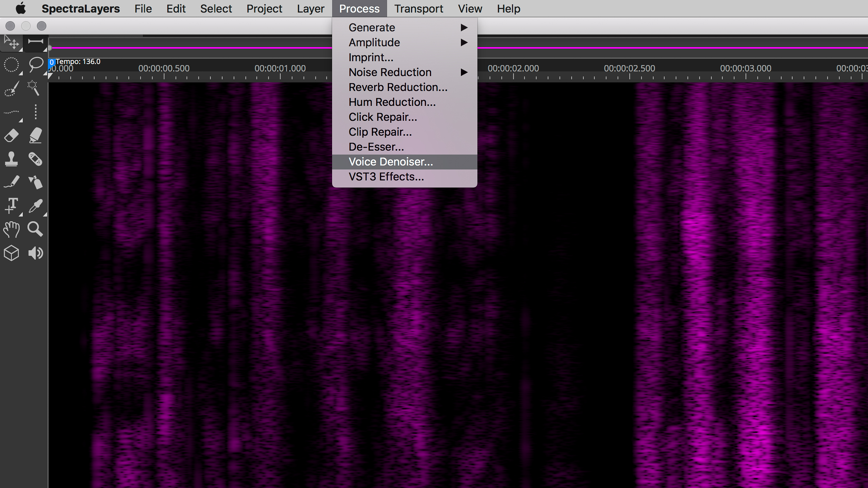Open the Apple menu
This screenshot has height=488, width=868.
coord(20,8)
